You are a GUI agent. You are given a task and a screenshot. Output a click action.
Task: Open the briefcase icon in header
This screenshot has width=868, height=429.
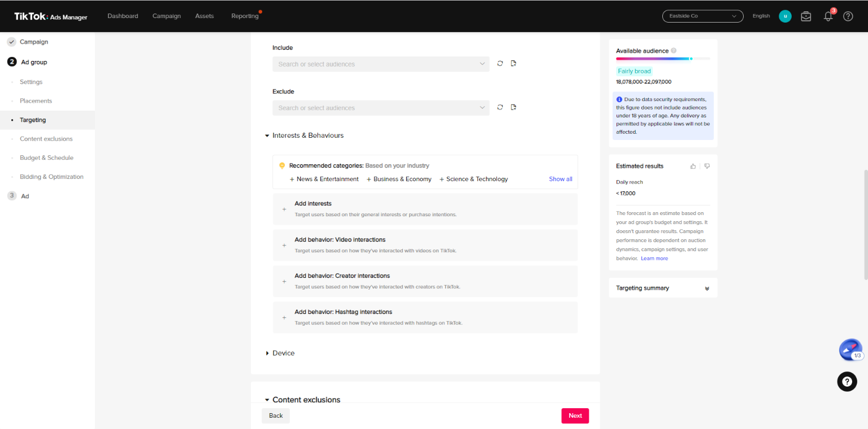pos(806,16)
